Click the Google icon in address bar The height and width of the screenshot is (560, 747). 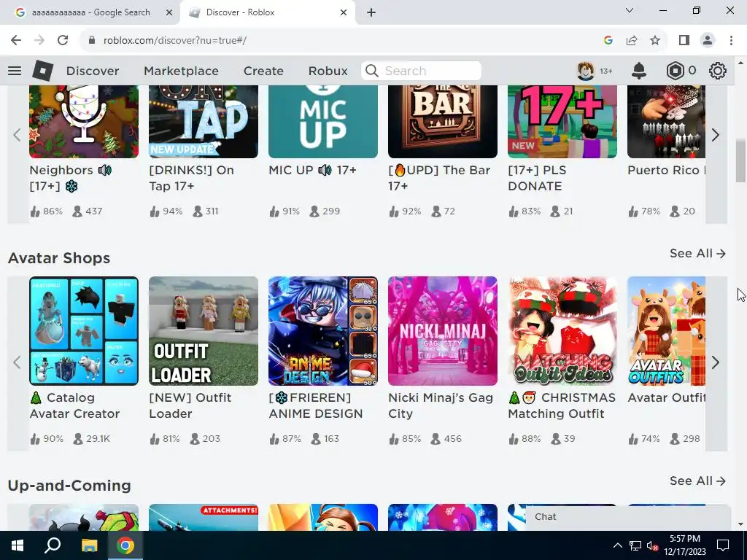pos(608,41)
